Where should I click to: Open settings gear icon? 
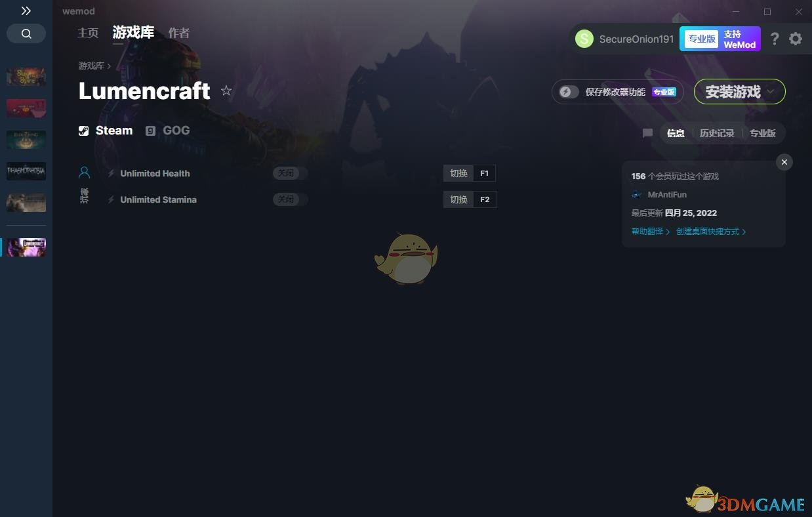click(x=796, y=39)
